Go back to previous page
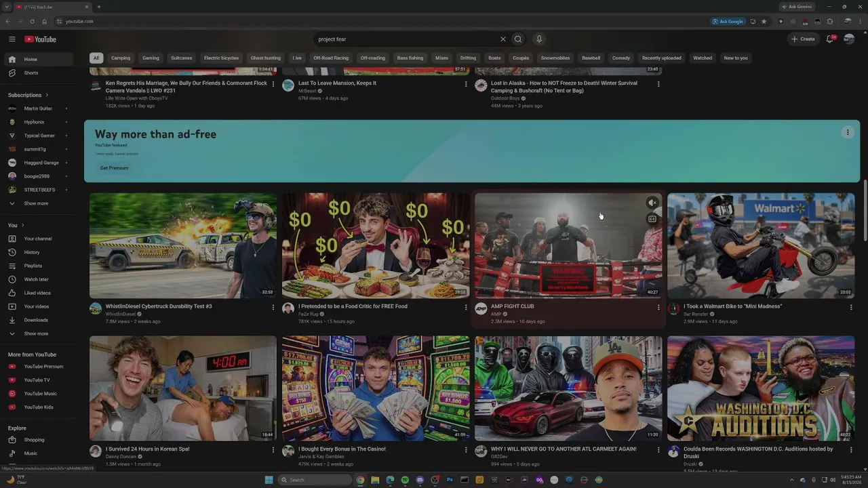 (x=7, y=22)
